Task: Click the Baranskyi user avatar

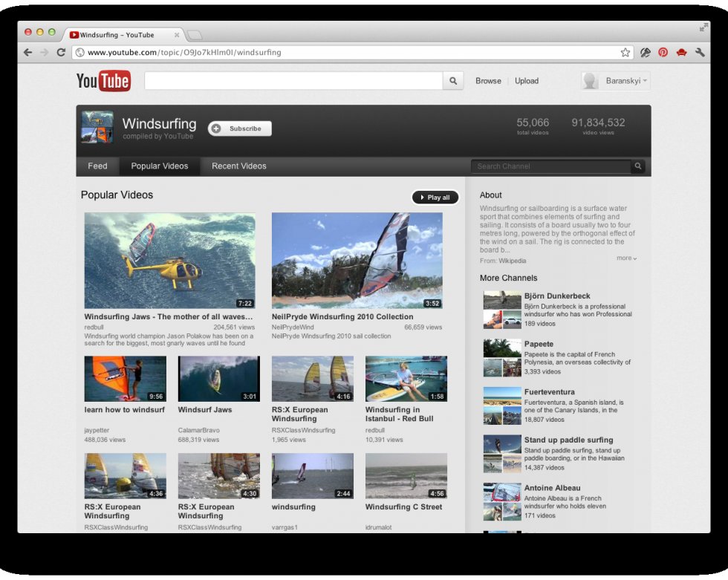Action: (590, 81)
